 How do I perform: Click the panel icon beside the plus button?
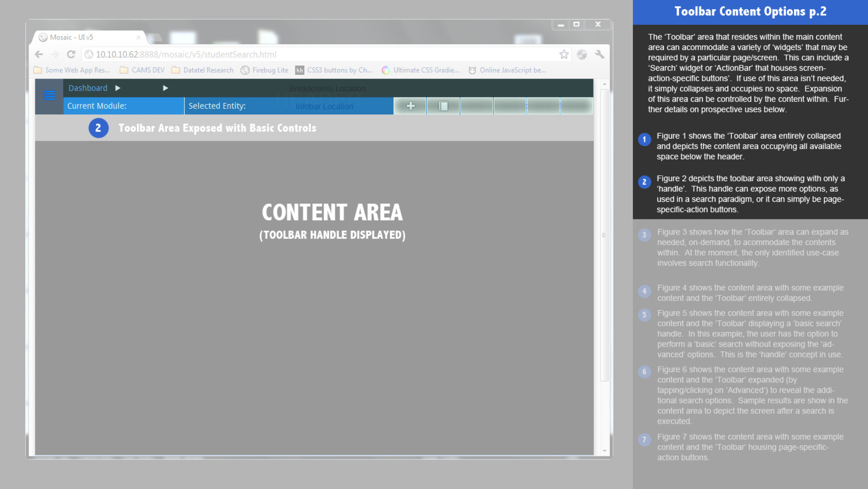tap(443, 106)
